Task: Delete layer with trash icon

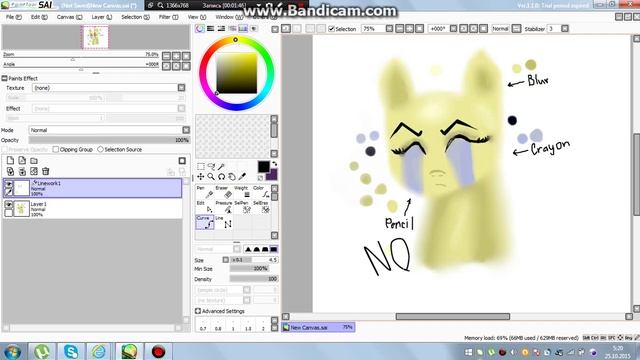Action: pyautogui.click(x=46, y=171)
